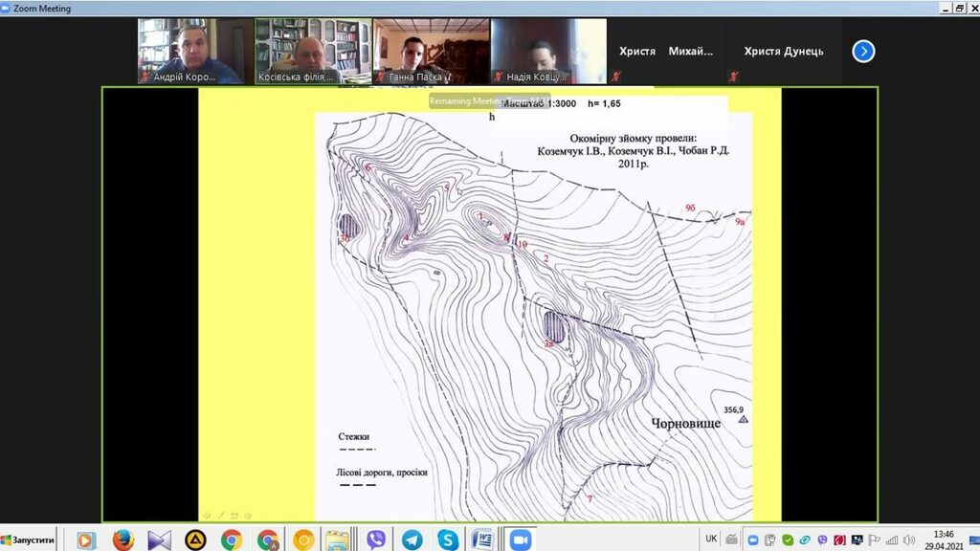The image size is (980, 551).
Task: Click the AIMP orange triangle taskbar icon
Action: tap(195, 540)
